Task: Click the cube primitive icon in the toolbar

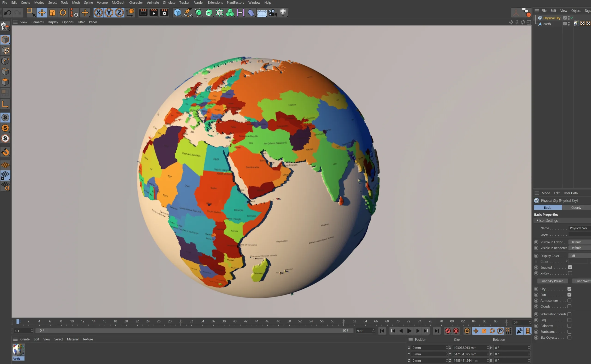Action: click(x=178, y=12)
